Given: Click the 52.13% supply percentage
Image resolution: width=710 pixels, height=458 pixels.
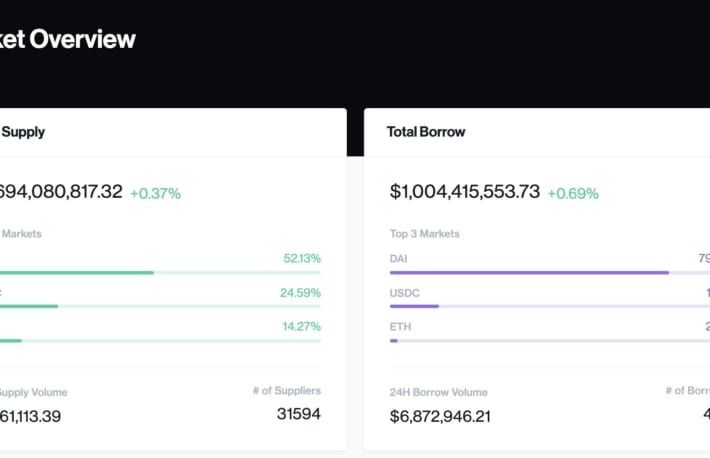Looking at the screenshot, I should (x=302, y=258).
